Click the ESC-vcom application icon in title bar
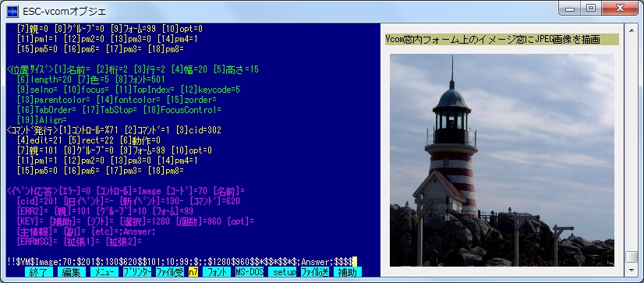644x283 pixels. [12, 12]
